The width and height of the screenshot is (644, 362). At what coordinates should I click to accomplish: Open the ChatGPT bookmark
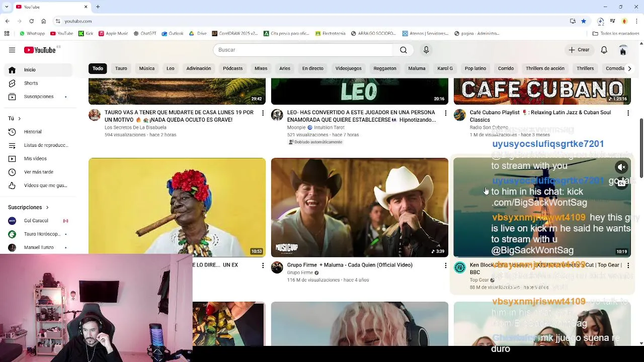(x=145, y=34)
